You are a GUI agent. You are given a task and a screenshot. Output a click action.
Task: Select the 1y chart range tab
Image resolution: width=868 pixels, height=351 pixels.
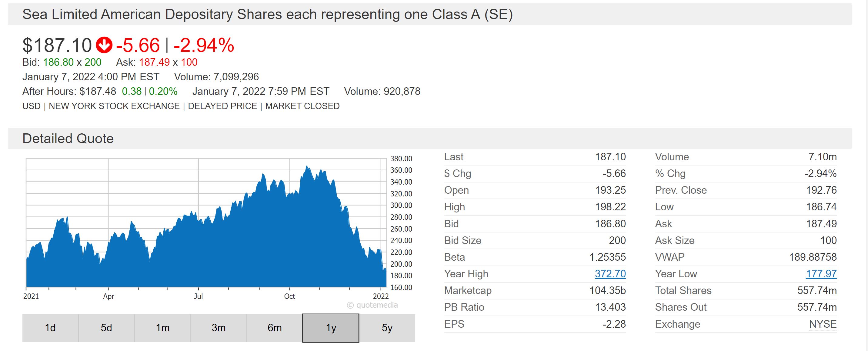(x=331, y=328)
